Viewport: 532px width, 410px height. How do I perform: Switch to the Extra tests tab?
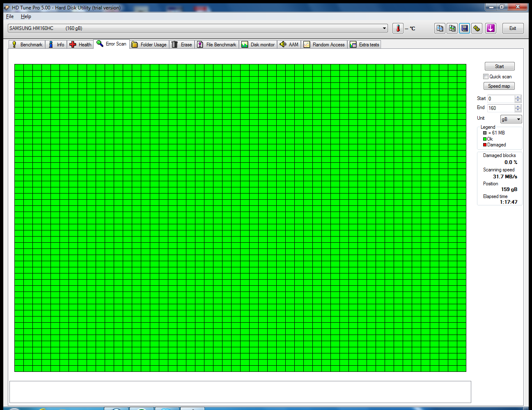tap(365, 44)
